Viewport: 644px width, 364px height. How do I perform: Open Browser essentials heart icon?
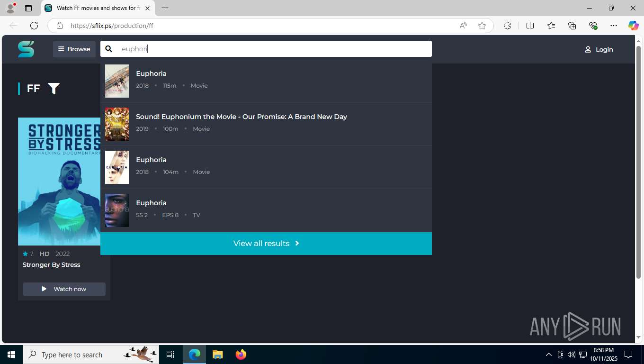click(593, 26)
